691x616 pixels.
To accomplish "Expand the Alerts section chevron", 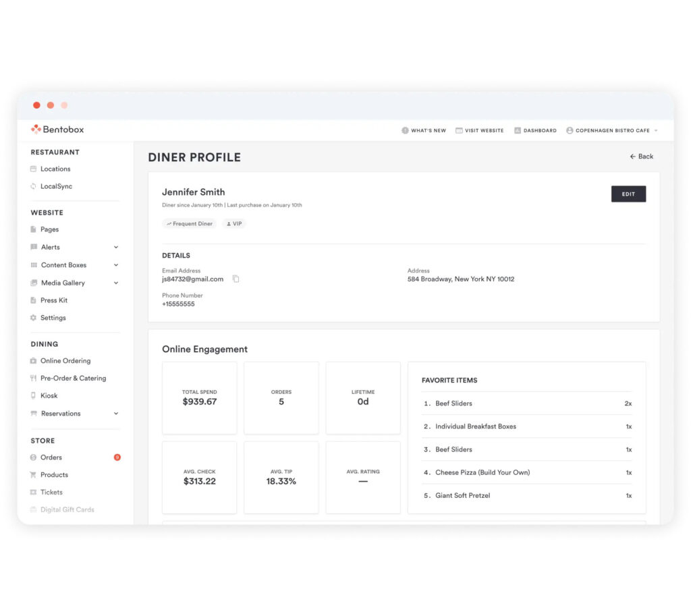I will click(115, 247).
